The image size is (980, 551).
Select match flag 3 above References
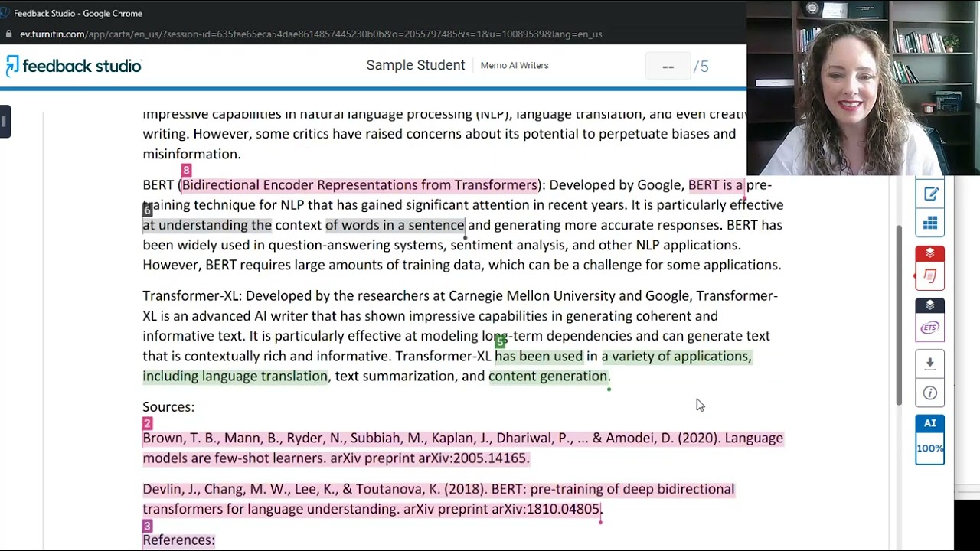click(148, 526)
